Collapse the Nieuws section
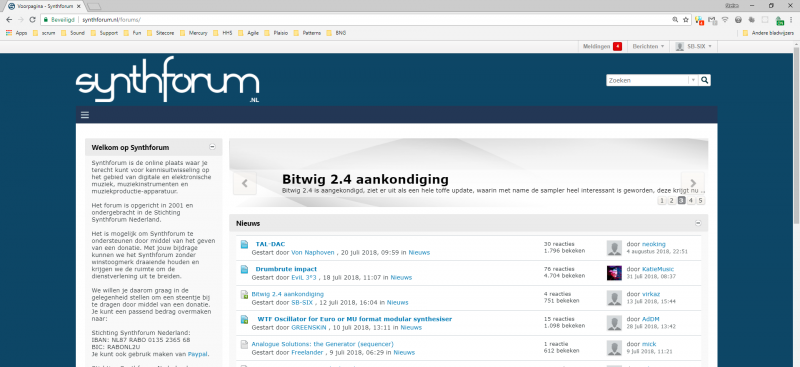The width and height of the screenshot is (800, 367). (x=698, y=223)
